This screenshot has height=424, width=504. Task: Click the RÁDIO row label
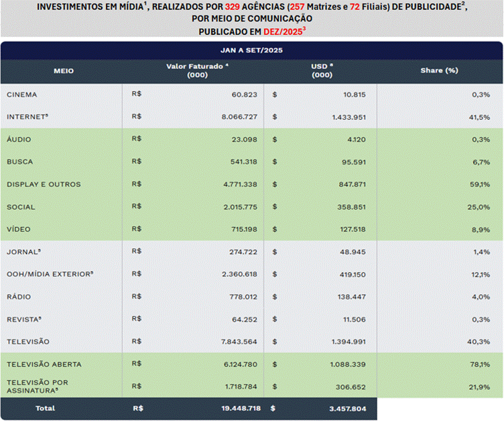(19, 297)
